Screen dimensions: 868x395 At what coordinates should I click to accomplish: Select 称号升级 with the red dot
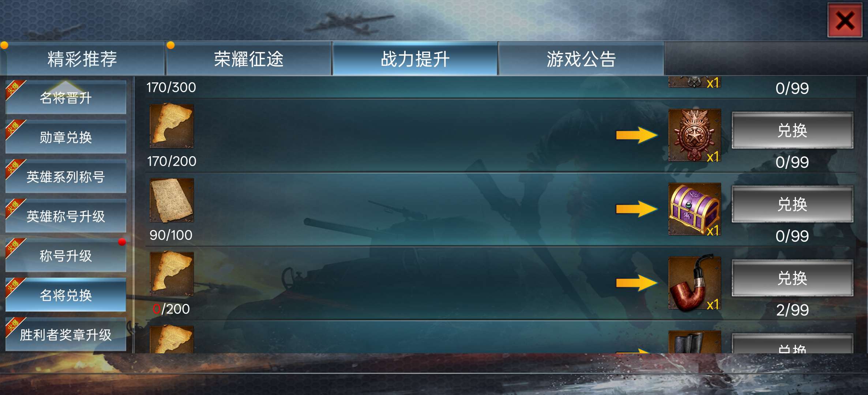[66, 256]
